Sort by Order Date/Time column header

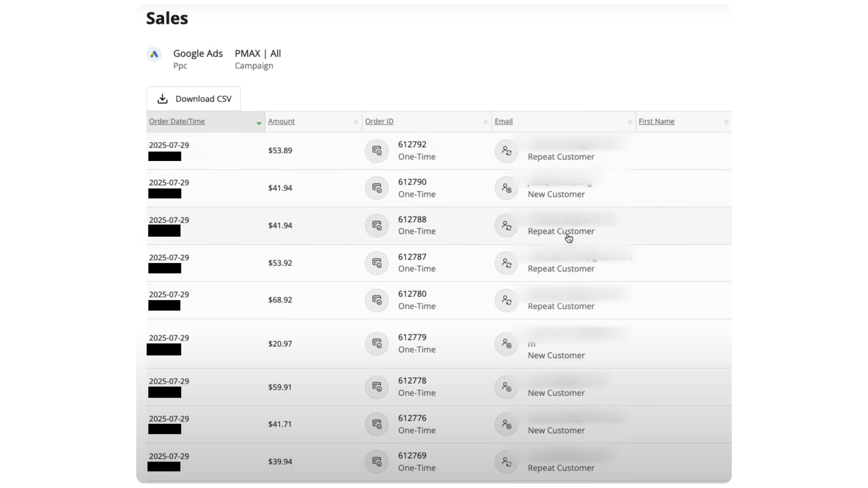177,121
